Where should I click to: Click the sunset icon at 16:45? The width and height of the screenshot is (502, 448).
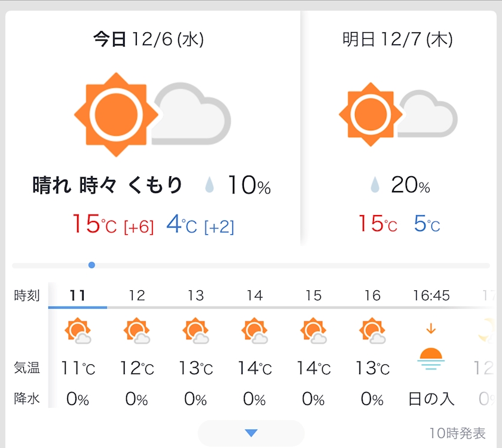(430, 358)
